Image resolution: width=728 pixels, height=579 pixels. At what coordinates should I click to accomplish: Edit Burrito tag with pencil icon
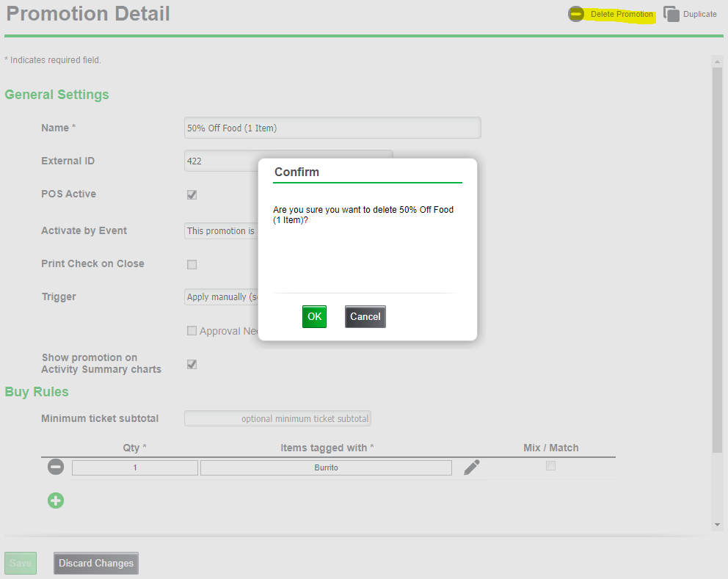(x=472, y=467)
